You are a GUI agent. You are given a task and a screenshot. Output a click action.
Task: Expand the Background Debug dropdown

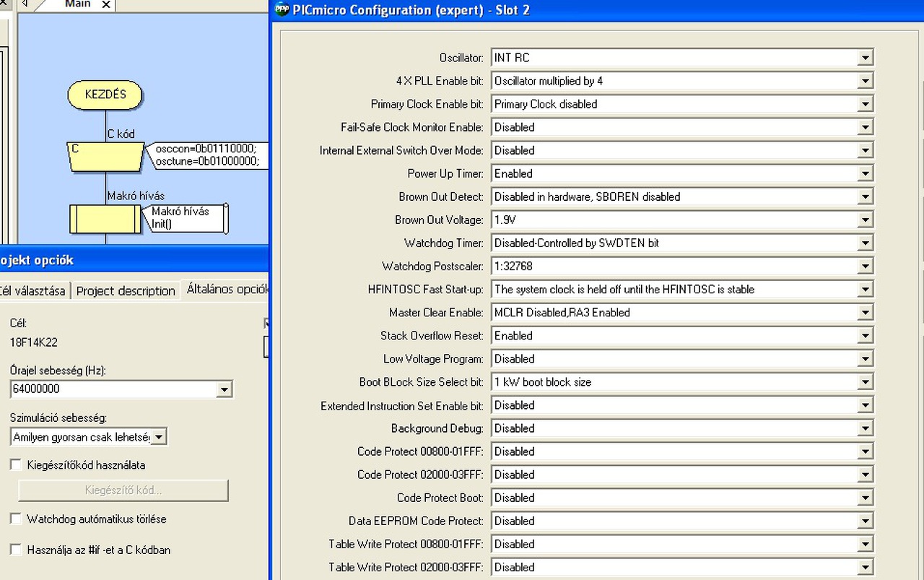click(x=866, y=428)
